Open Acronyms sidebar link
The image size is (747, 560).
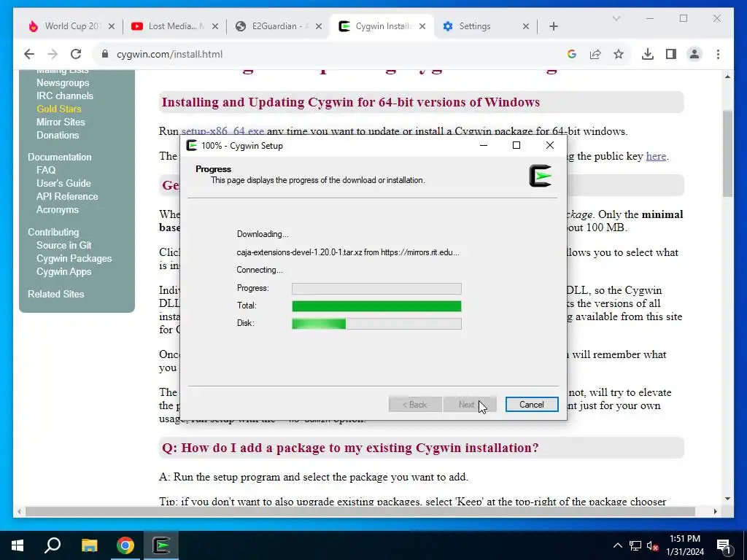point(57,209)
